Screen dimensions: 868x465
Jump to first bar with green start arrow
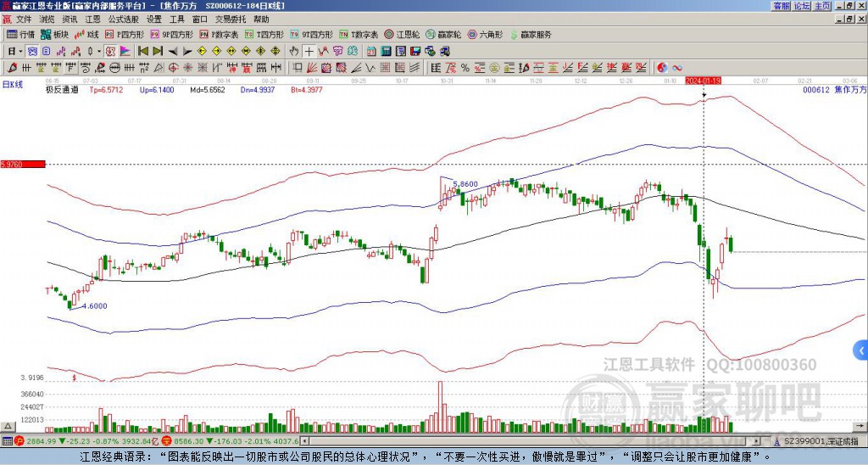tap(142, 51)
